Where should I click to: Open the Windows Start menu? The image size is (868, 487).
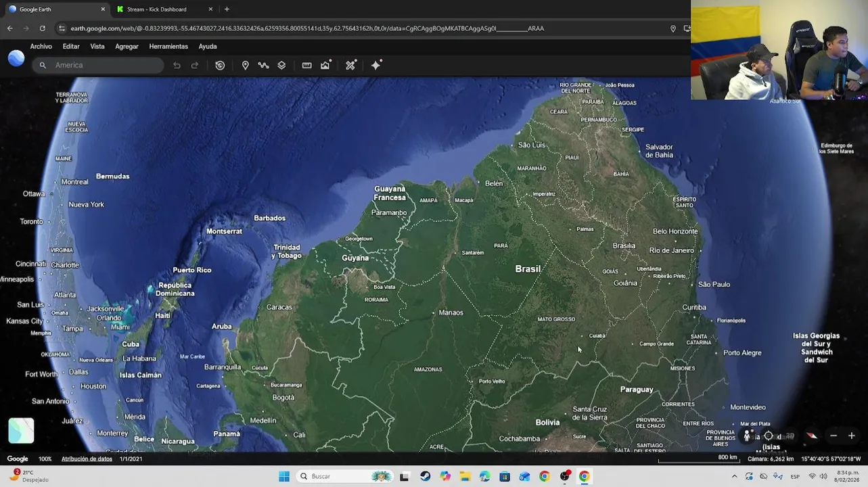point(284,477)
